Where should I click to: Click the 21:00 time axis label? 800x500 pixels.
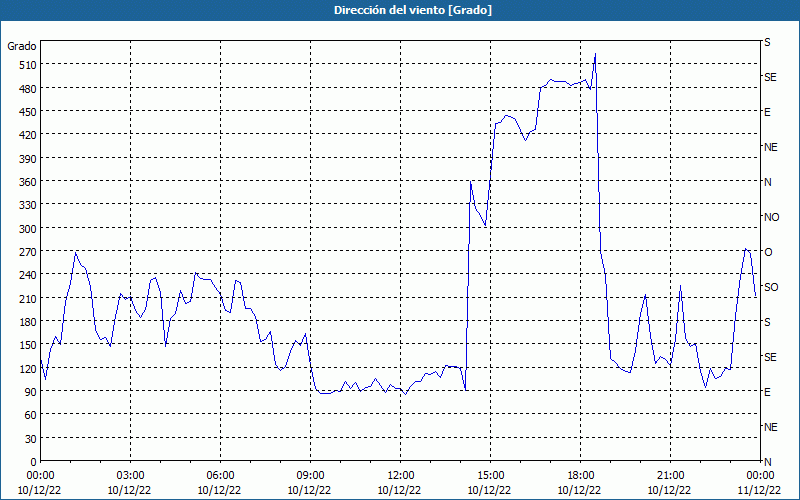[670, 475]
